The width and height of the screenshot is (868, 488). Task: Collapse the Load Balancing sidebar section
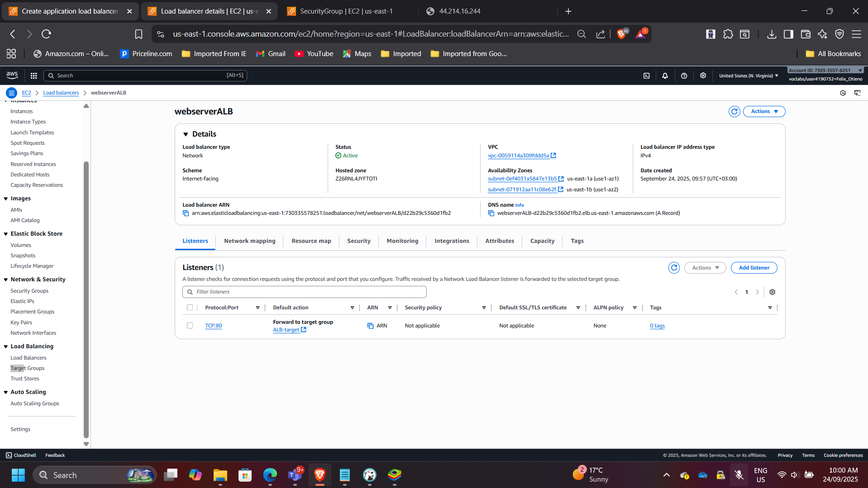(x=6, y=346)
